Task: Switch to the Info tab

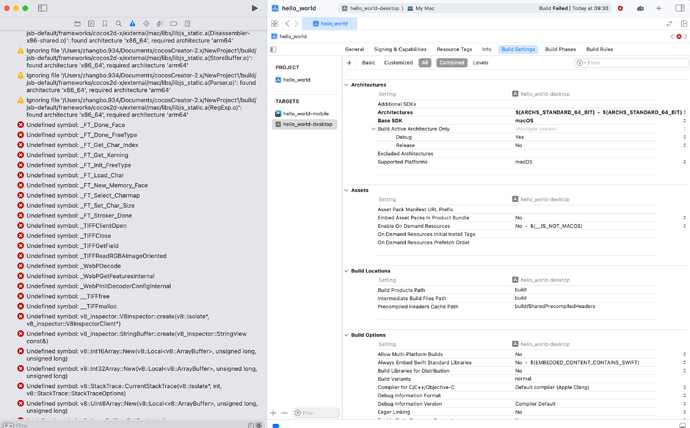Action: pyautogui.click(x=486, y=49)
